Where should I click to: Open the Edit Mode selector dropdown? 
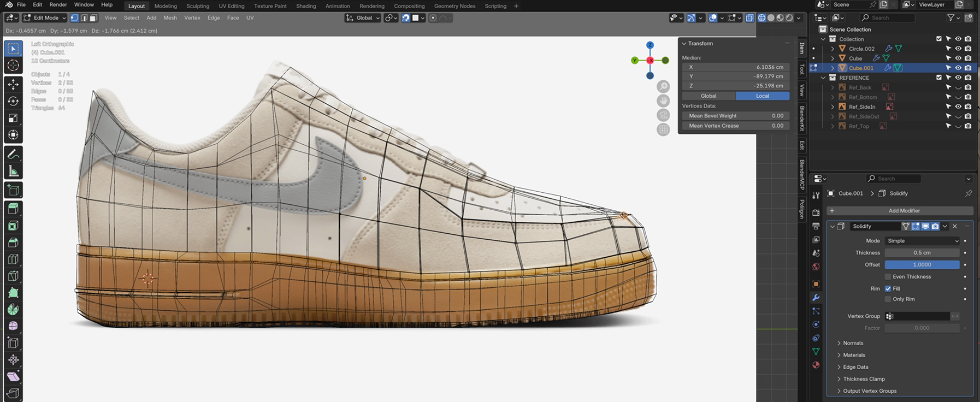click(x=45, y=18)
